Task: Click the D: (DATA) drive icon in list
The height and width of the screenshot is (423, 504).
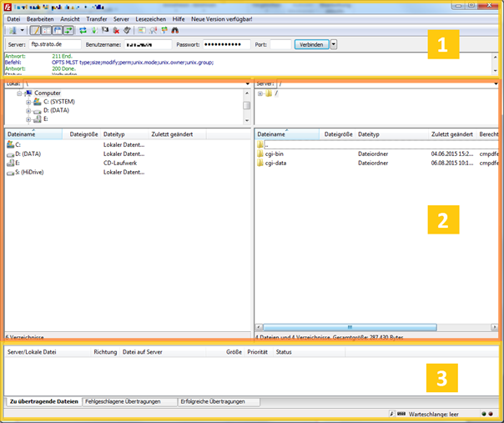Action: point(10,154)
